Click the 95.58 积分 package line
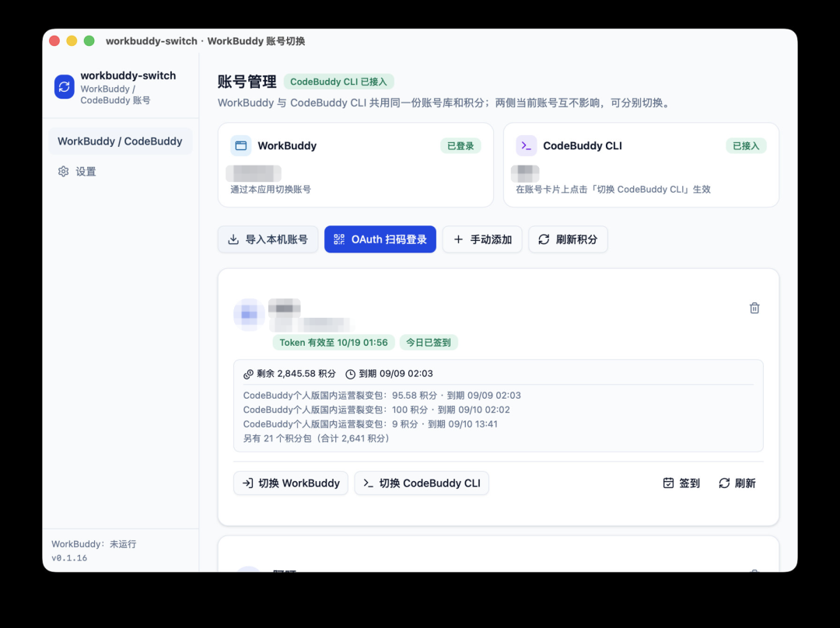 382,396
